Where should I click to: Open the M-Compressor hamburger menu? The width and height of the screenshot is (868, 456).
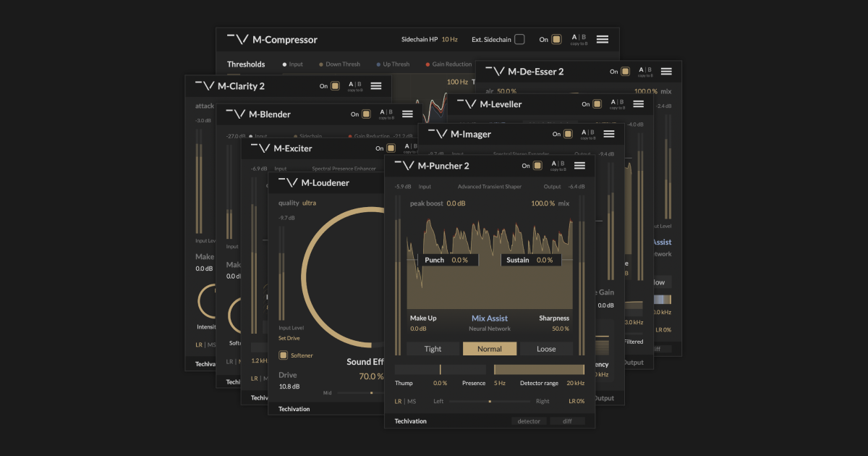603,39
